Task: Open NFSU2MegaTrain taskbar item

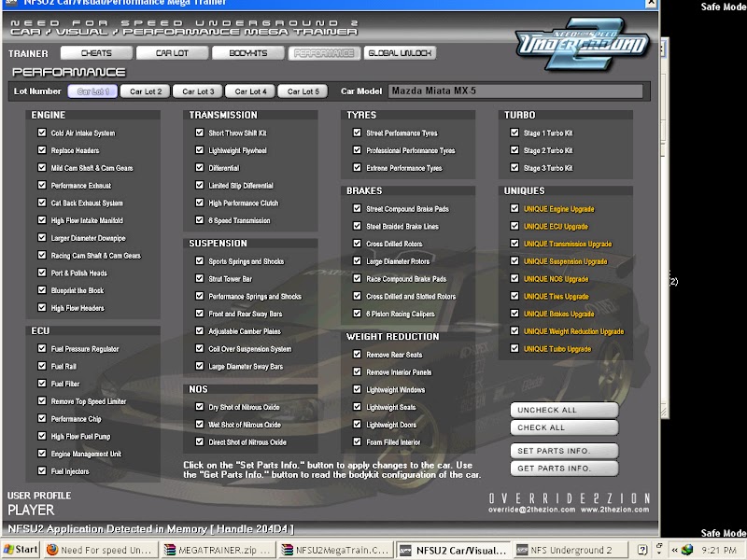Action: coord(335,550)
